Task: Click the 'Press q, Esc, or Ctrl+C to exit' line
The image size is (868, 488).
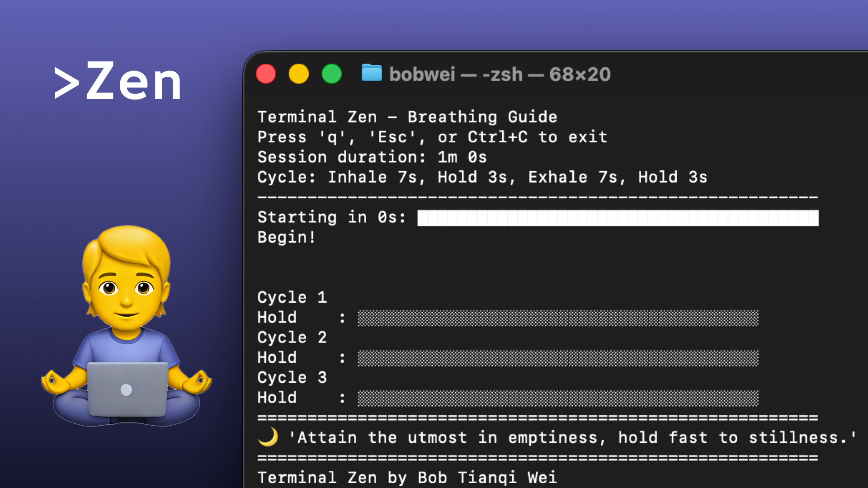Action: [432, 137]
